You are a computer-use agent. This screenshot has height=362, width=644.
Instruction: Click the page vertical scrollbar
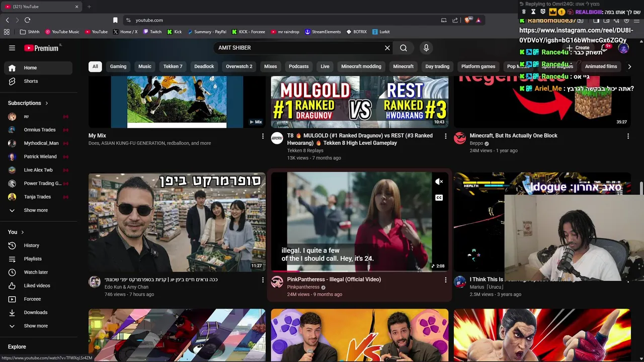[x=641, y=189]
